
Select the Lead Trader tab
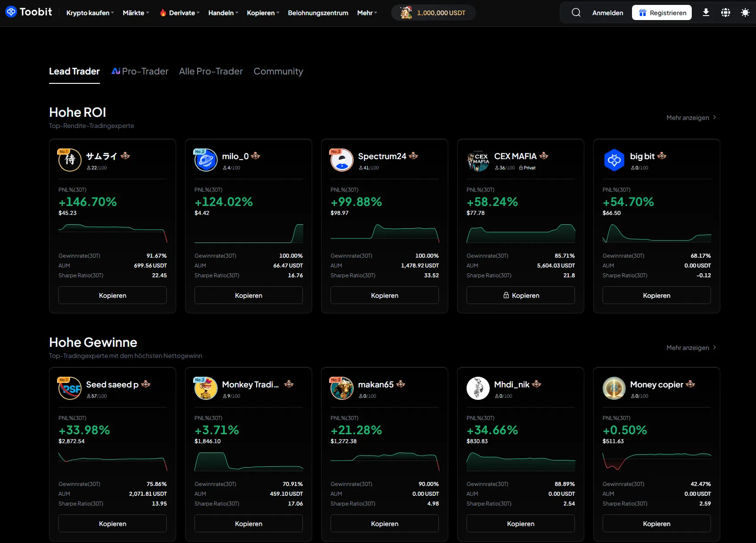click(x=74, y=71)
